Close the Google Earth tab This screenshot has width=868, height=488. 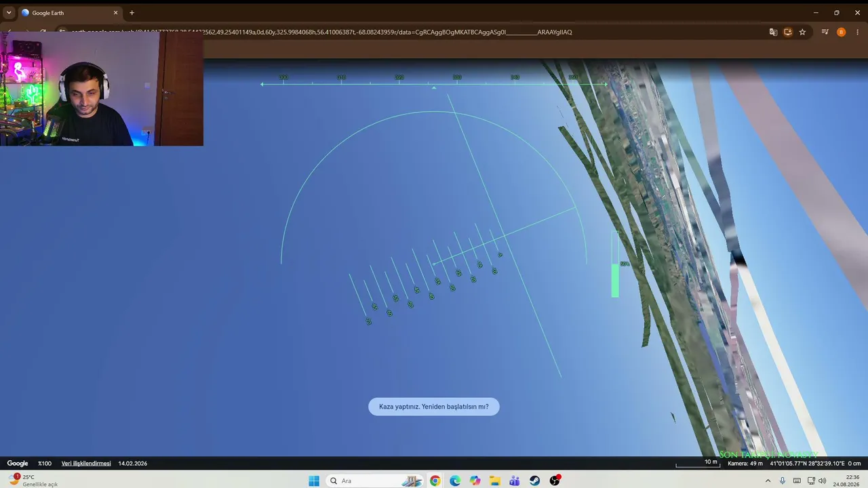[116, 13]
